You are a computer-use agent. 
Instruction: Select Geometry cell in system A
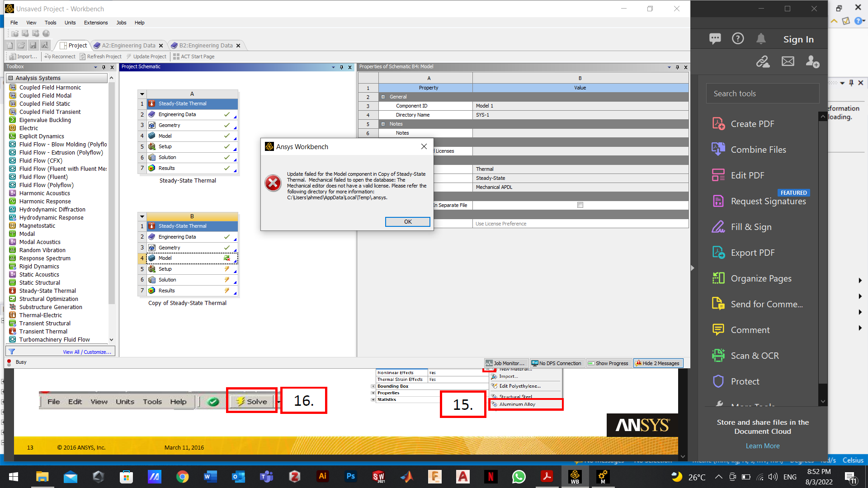[x=192, y=126]
